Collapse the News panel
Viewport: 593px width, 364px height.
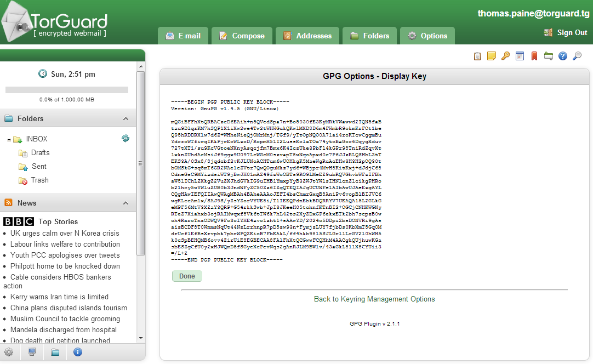(126, 203)
